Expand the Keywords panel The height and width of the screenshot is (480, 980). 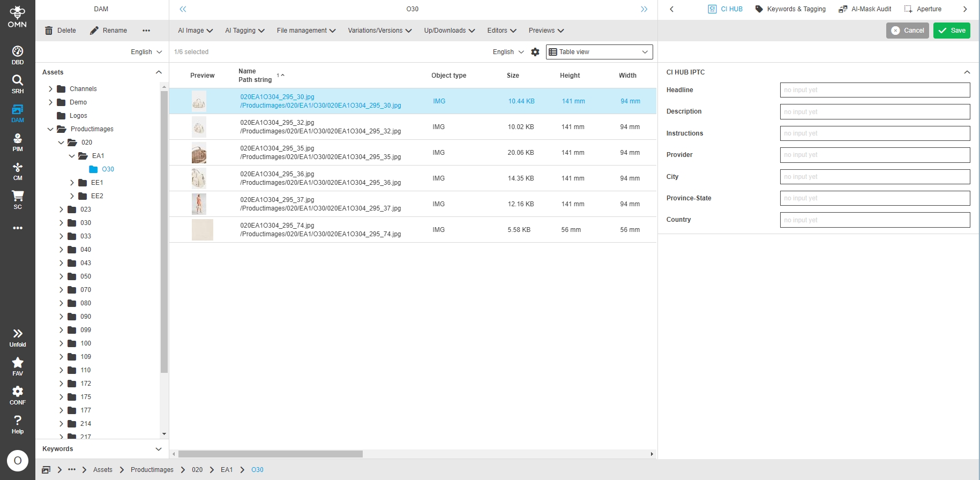pos(158,449)
